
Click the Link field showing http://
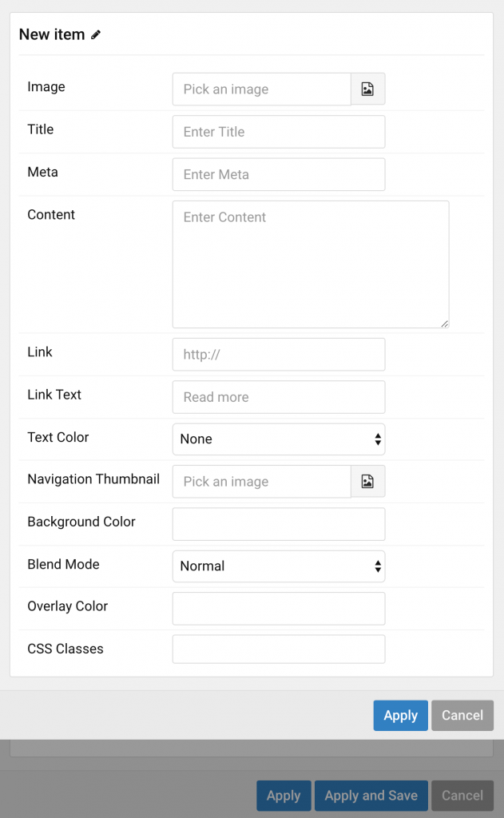[x=278, y=354]
